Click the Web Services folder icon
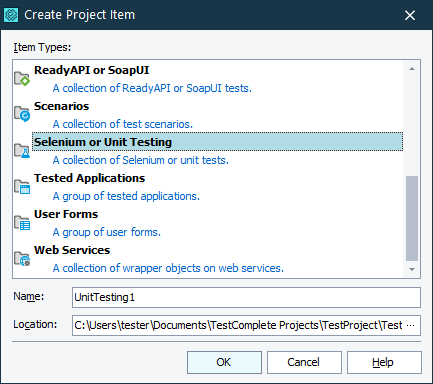 pos(22,259)
